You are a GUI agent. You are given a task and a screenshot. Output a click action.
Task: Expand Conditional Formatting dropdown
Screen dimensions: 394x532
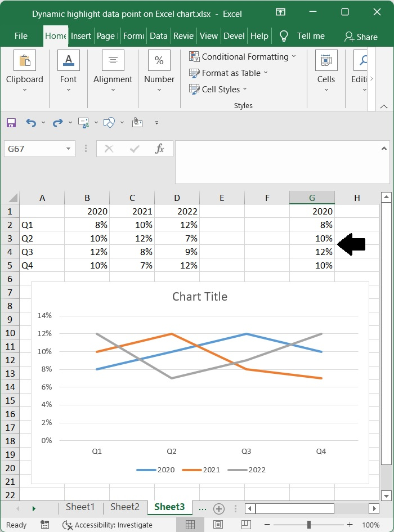(x=294, y=56)
